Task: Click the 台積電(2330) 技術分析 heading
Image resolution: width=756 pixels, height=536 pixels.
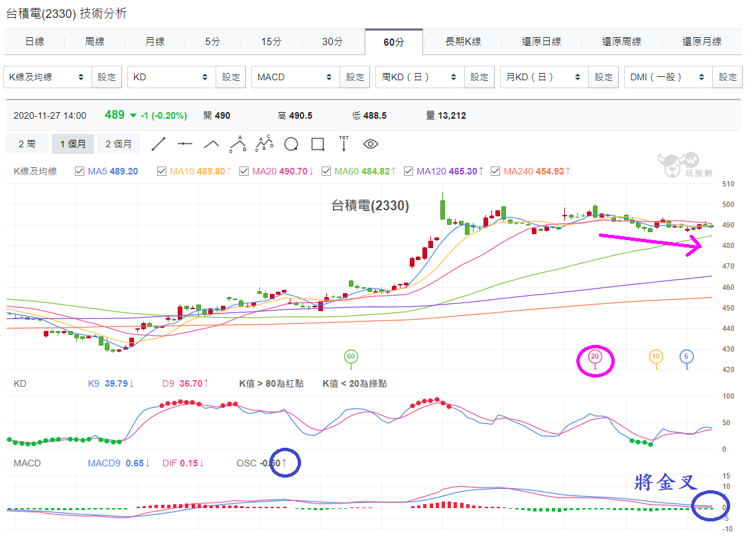Action: coord(66,13)
